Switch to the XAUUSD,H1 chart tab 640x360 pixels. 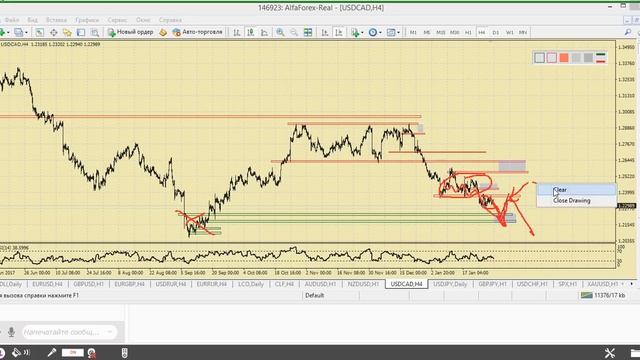(602, 284)
